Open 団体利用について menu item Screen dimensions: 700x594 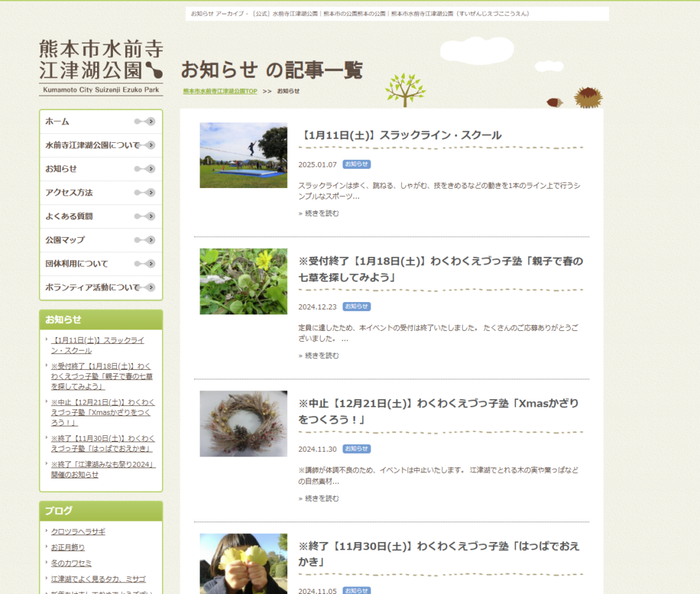[101, 263]
